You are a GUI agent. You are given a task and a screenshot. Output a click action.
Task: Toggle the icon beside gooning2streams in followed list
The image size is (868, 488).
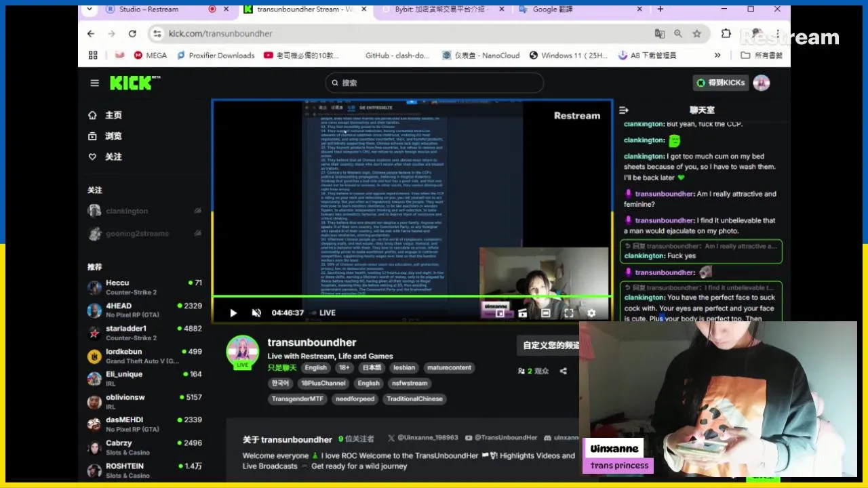click(x=197, y=234)
